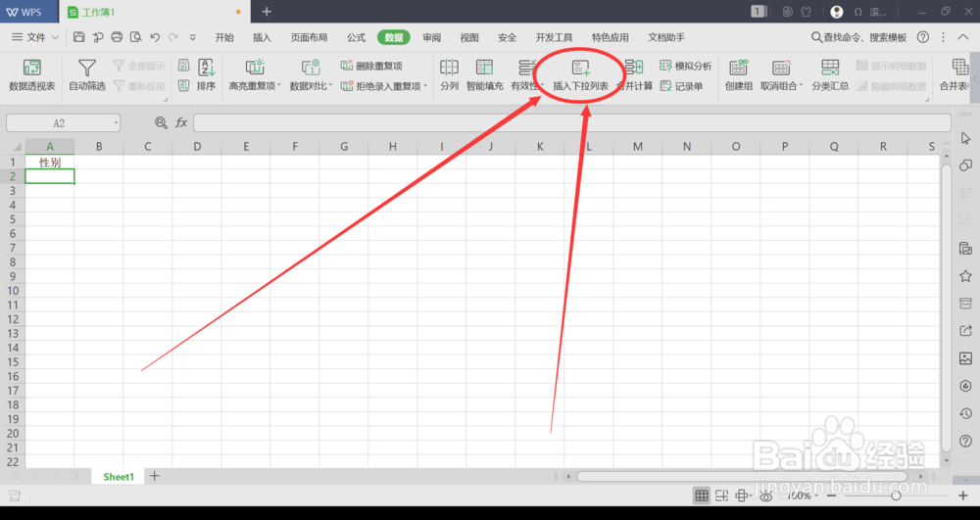The image size is (980, 520).
Task: Open the 插入 tab
Action: (x=262, y=37)
